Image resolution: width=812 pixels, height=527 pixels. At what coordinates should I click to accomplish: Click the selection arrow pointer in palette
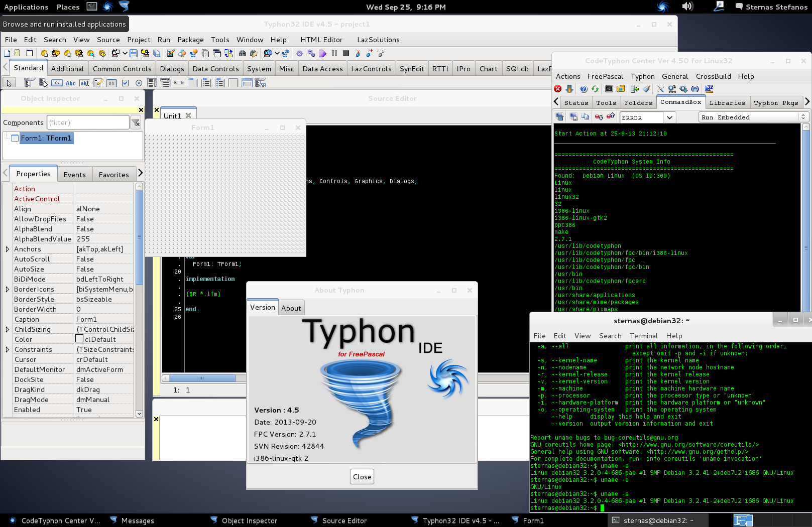[9, 83]
